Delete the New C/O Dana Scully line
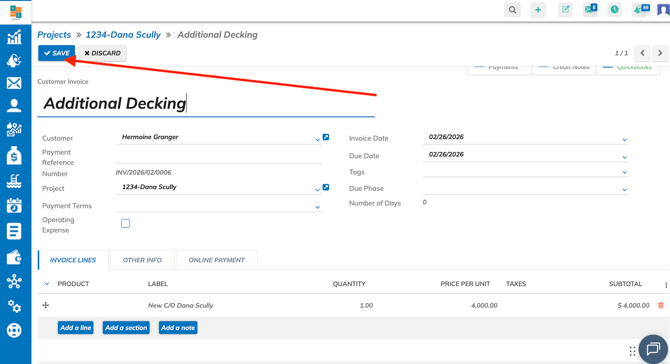The height and width of the screenshot is (364, 670). pos(661,305)
